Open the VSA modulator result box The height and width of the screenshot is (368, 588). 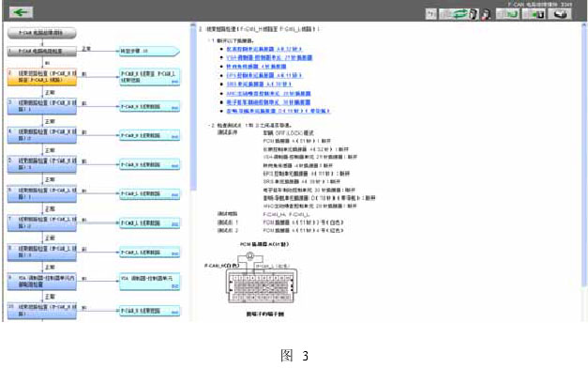[x=150, y=282]
